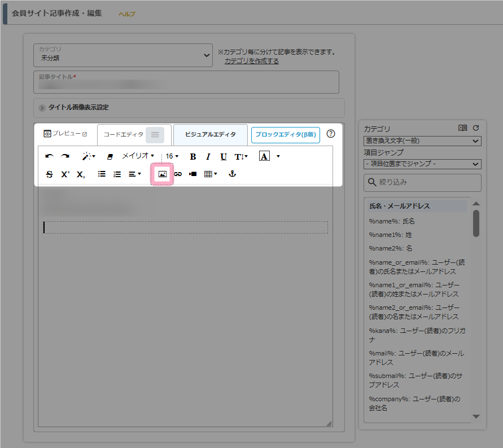Open the カテゴリを作成する link

pos(251,61)
